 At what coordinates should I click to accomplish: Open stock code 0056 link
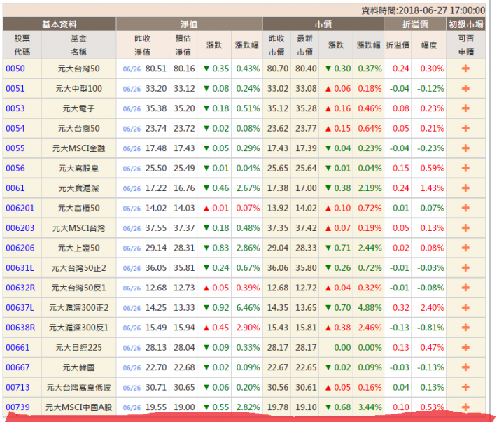pyautogui.click(x=15, y=168)
